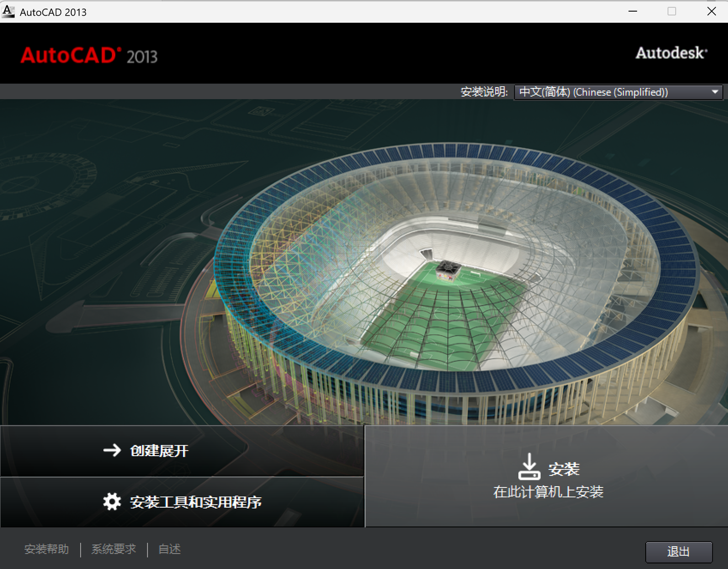Choose 在此计算机上安装 to install
The image size is (728, 569).
pyautogui.click(x=548, y=492)
